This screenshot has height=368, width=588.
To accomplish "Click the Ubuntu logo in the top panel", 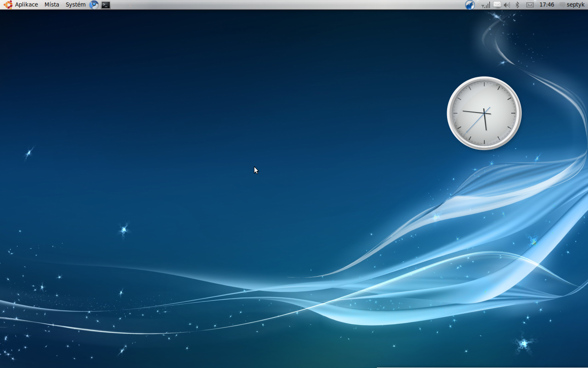I will coord(8,5).
